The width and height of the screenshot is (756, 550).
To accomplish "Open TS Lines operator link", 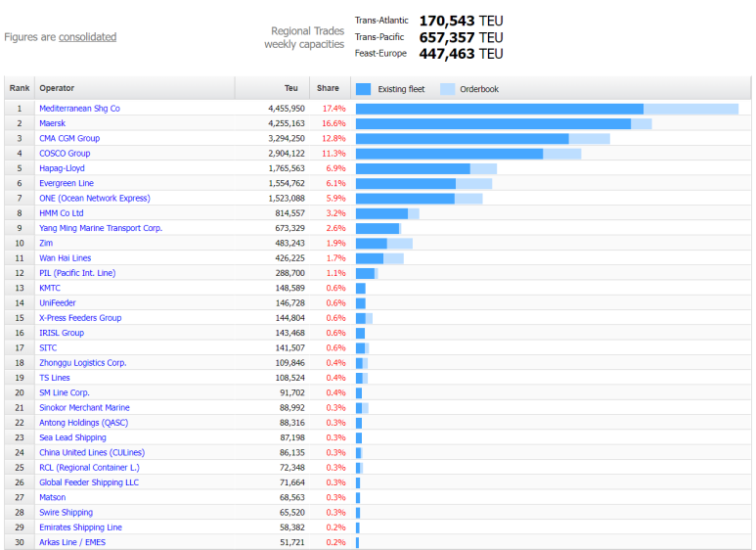I will (55, 378).
